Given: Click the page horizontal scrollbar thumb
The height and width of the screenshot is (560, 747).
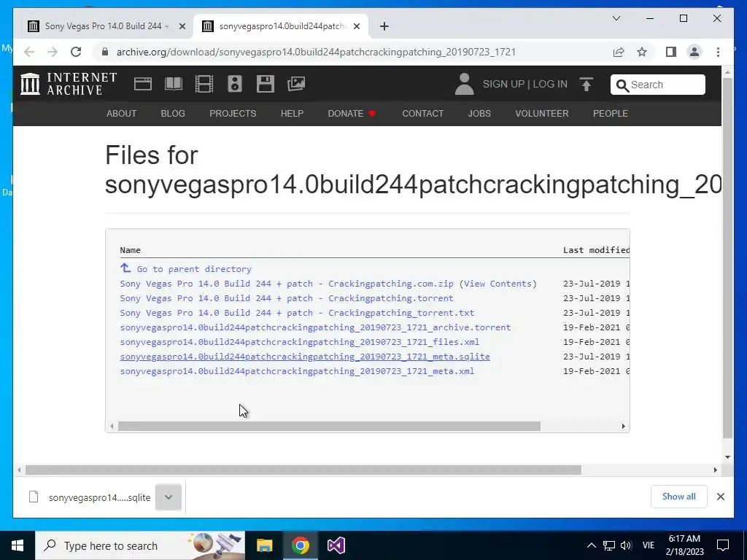Looking at the screenshot, I should coord(303,470).
